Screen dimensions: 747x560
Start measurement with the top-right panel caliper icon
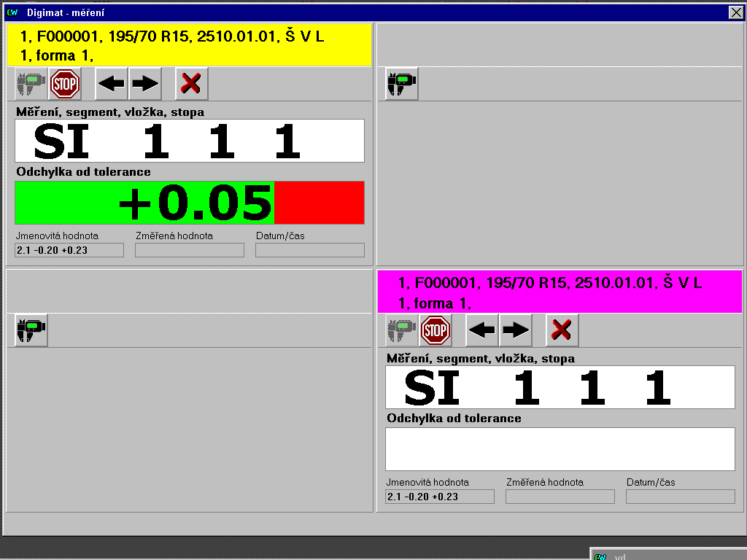pyautogui.click(x=401, y=84)
